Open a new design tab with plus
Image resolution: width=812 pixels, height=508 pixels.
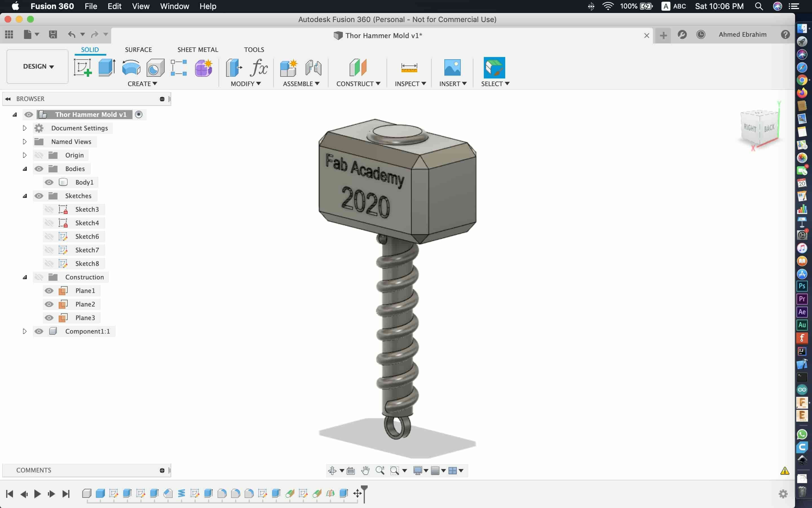click(x=663, y=35)
